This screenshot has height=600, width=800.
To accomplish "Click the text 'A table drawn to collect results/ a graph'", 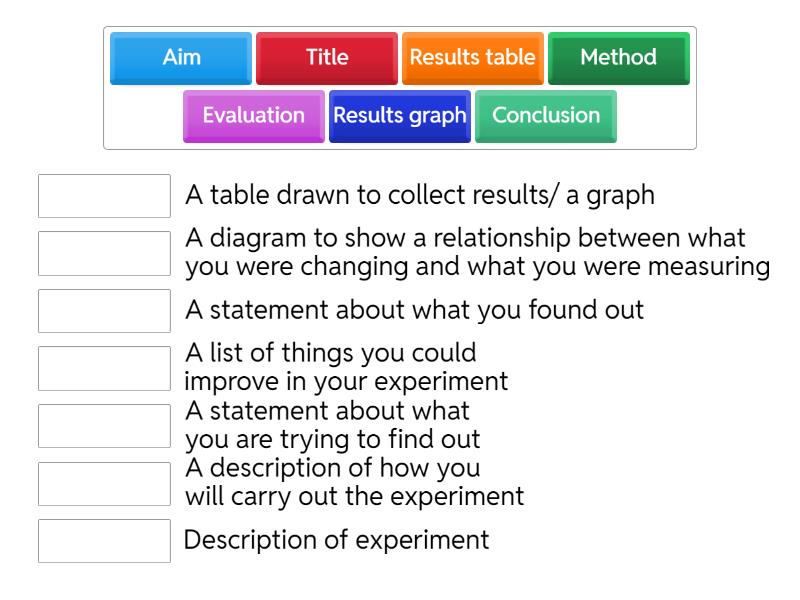I will click(x=420, y=196).
